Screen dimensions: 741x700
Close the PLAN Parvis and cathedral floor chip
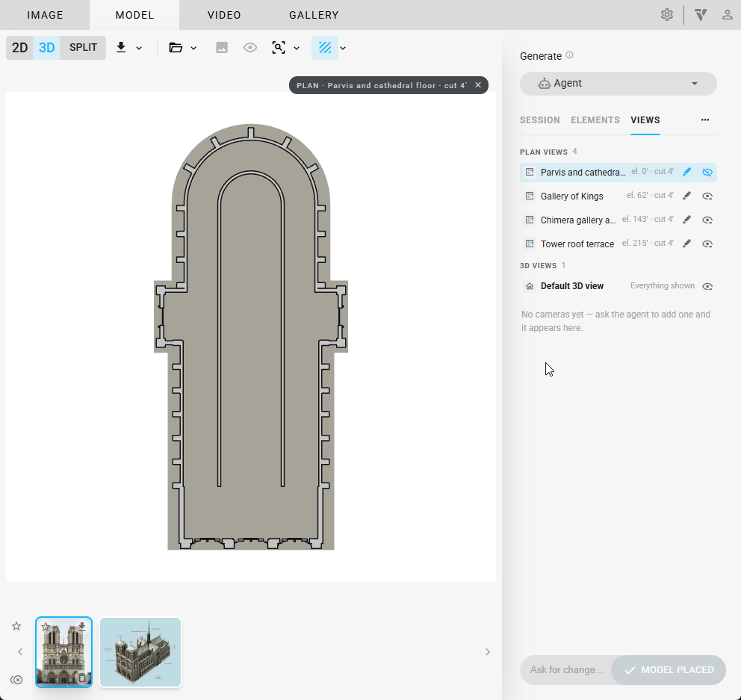(x=478, y=85)
